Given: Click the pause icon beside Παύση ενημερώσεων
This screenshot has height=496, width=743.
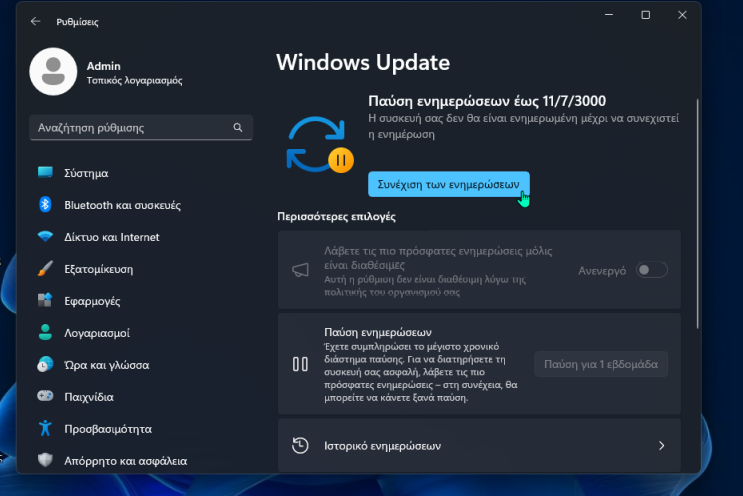Looking at the screenshot, I should pos(300,364).
